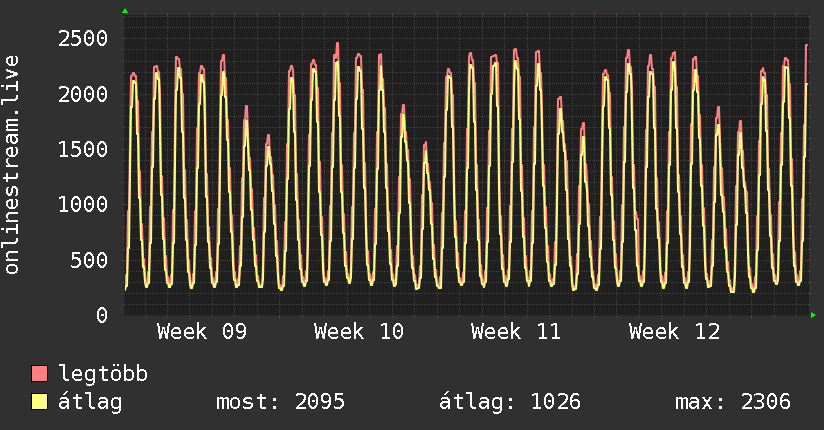Click the 'most: 2095' current value
The width and height of the screenshot is (824, 430).
tap(280, 402)
